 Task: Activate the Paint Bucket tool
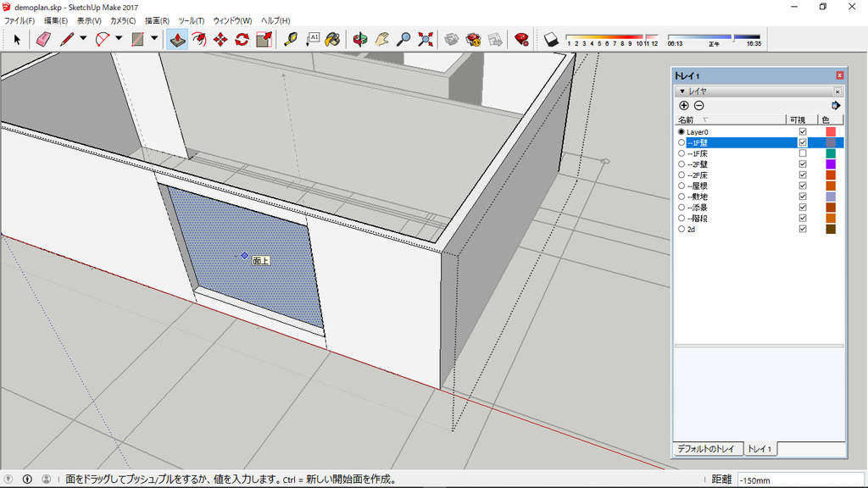click(x=332, y=39)
